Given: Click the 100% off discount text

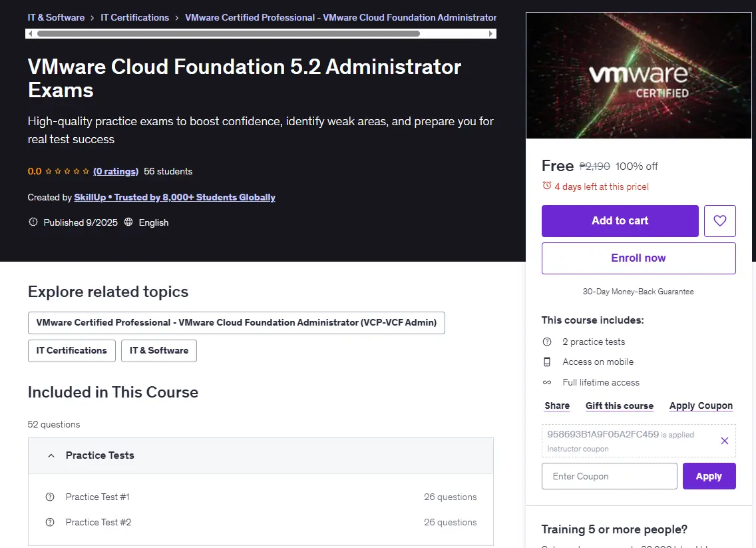Looking at the screenshot, I should (636, 166).
